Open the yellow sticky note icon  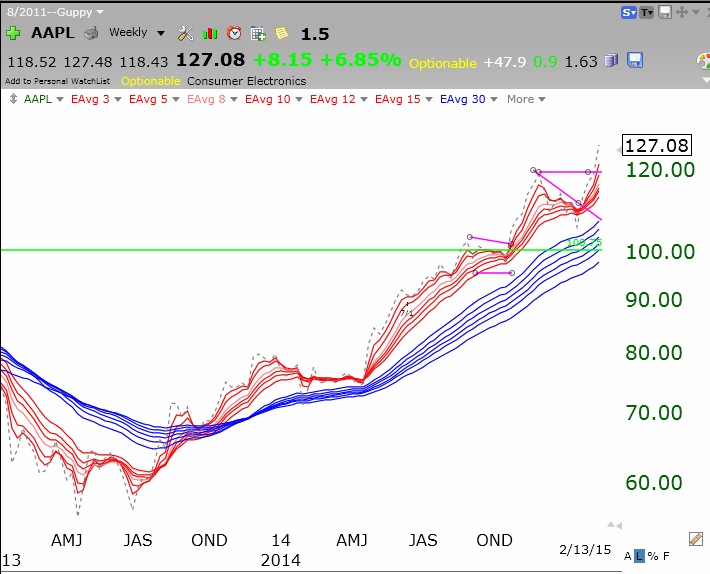(281, 33)
